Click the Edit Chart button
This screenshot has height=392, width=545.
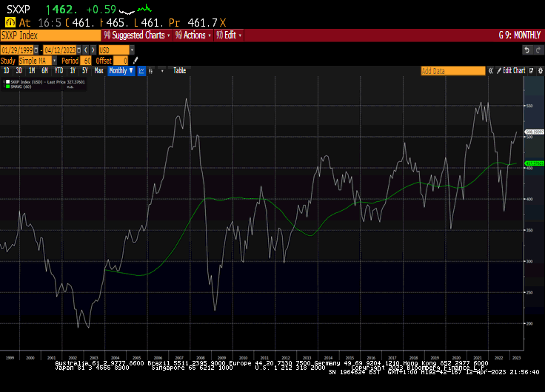tap(511, 71)
